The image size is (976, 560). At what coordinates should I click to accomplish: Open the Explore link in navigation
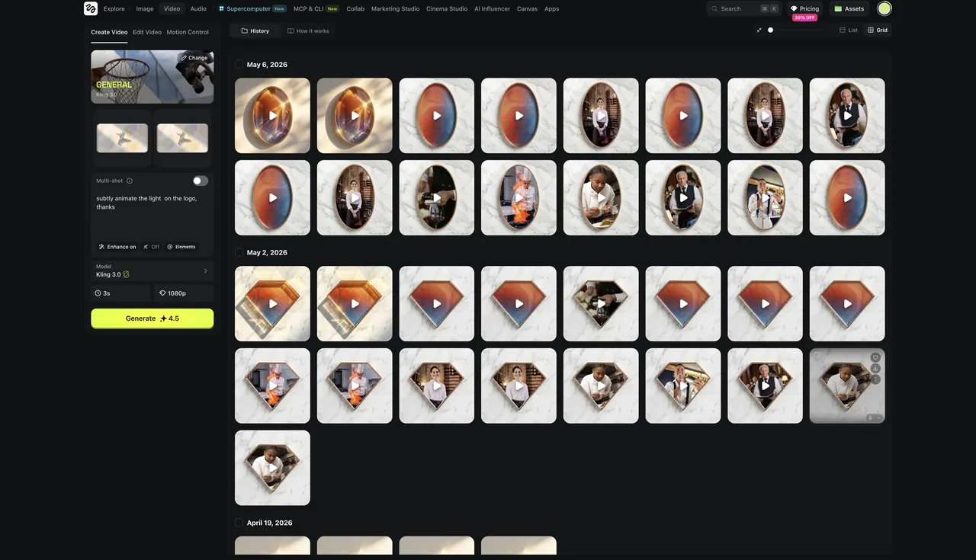[114, 8]
